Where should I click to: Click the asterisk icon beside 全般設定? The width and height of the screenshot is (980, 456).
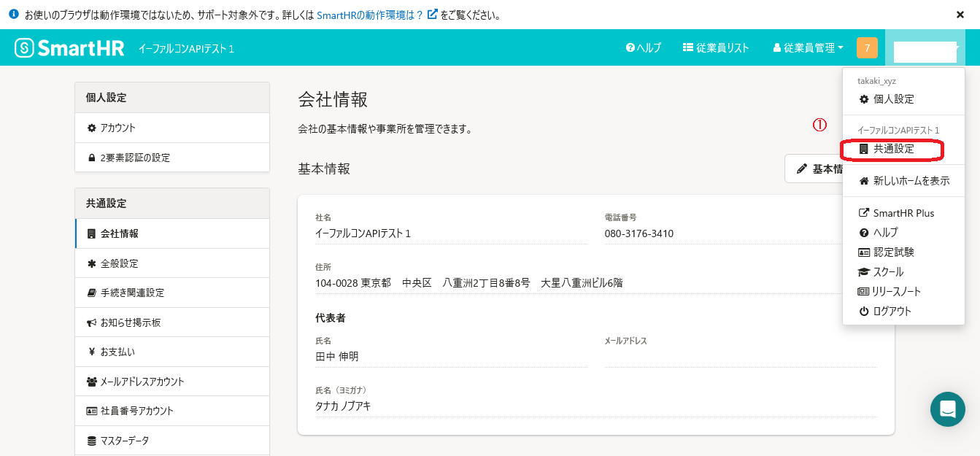click(91, 263)
